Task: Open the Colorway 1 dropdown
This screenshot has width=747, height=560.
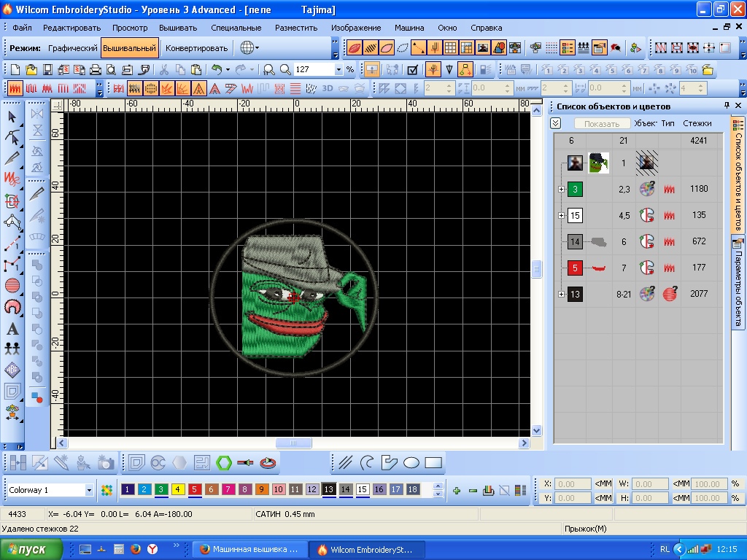Action: coord(89,490)
